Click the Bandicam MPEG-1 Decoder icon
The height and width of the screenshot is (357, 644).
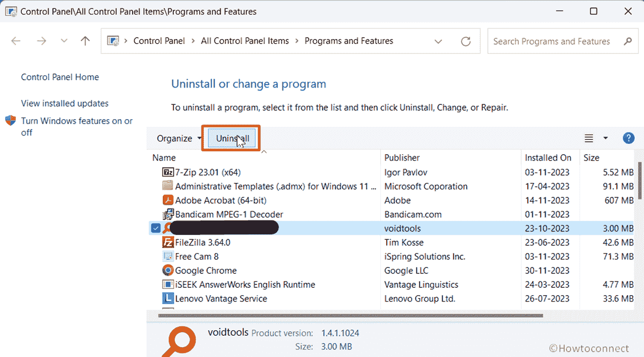168,214
